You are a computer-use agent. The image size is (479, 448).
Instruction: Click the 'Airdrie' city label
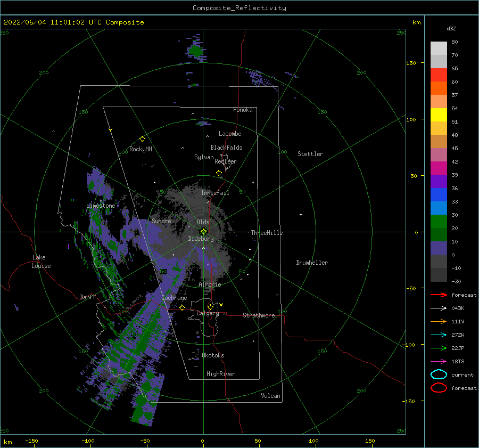(210, 284)
